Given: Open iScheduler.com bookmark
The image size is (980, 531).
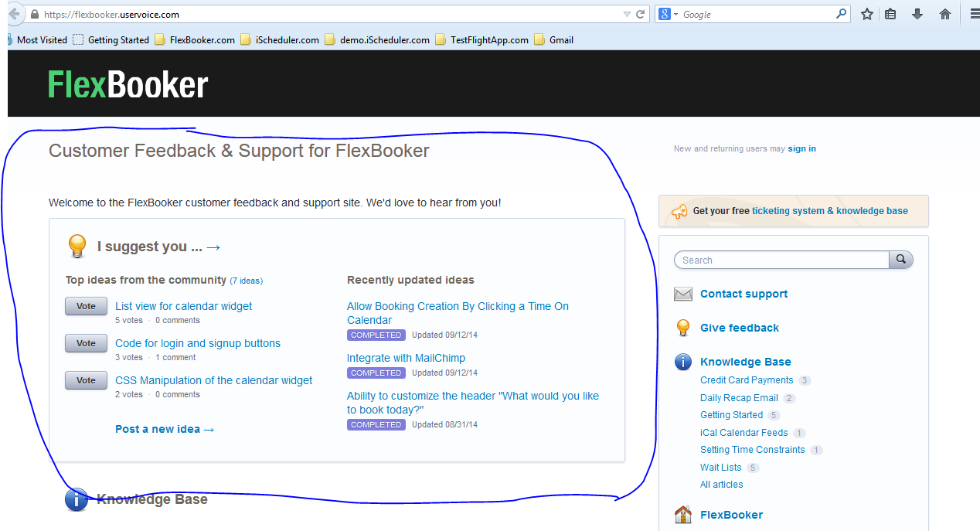Looking at the screenshot, I should point(280,40).
